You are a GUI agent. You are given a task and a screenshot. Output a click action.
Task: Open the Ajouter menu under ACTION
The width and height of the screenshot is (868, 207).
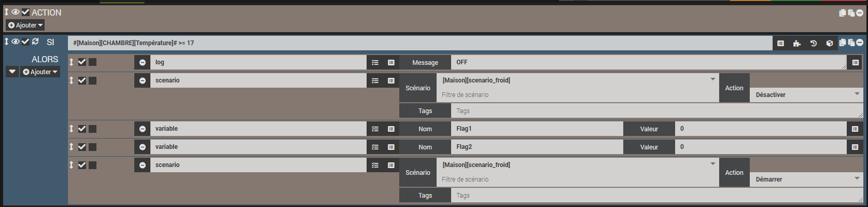coord(25,25)
